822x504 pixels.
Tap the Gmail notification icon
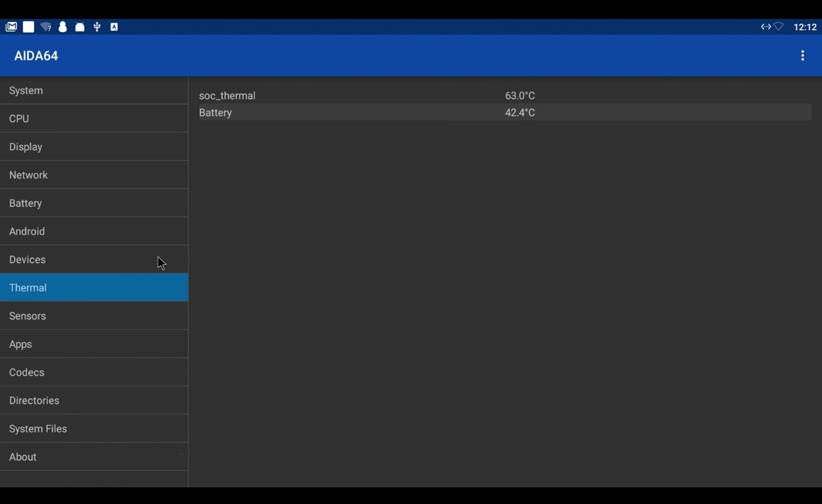click(x=11, y=27)
